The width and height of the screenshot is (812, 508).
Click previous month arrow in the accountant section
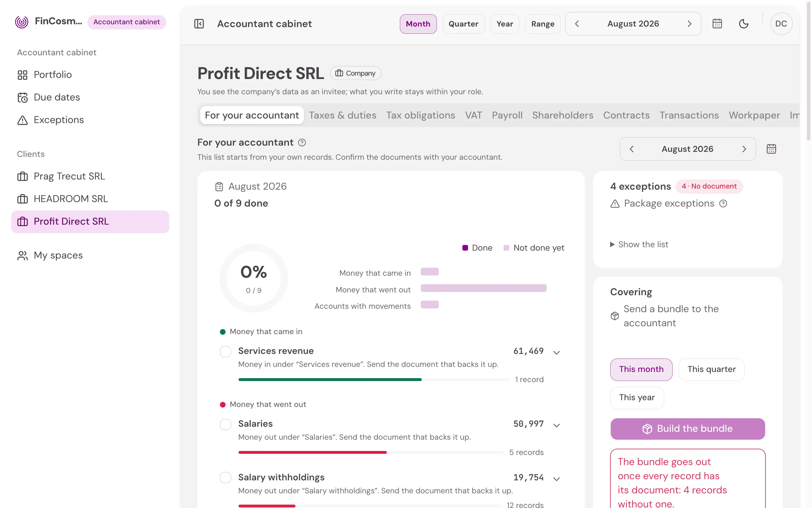(632, 149)
